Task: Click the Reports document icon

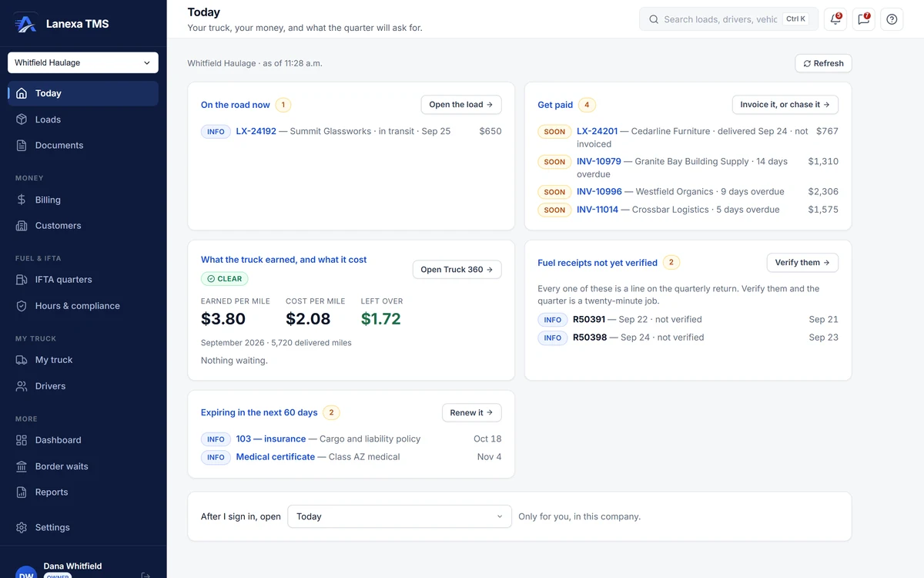Action: point(22,492)
